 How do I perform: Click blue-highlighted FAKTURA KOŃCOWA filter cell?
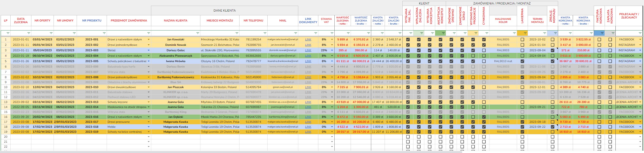pyautogui.click(x=599, y=33)
